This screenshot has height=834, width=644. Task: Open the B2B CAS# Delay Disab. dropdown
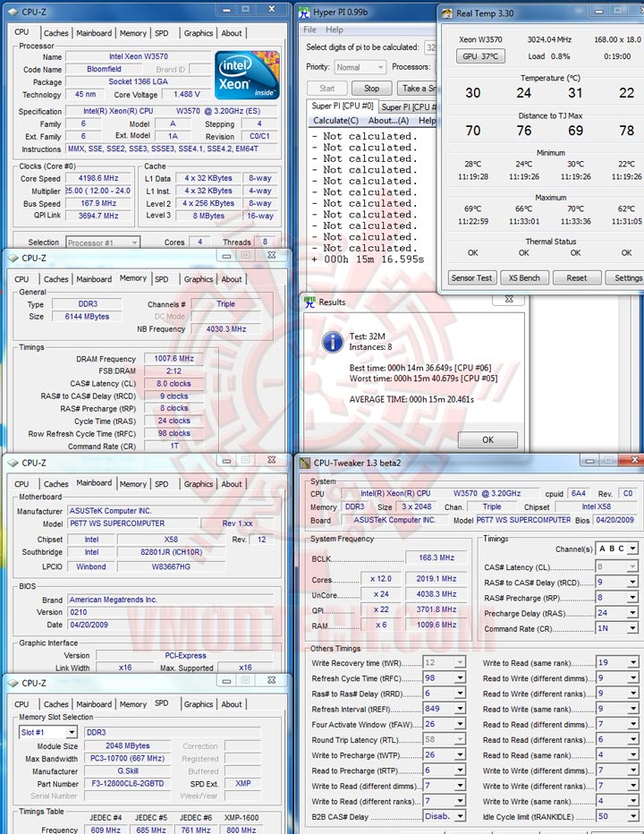click(x=460, y=816)
